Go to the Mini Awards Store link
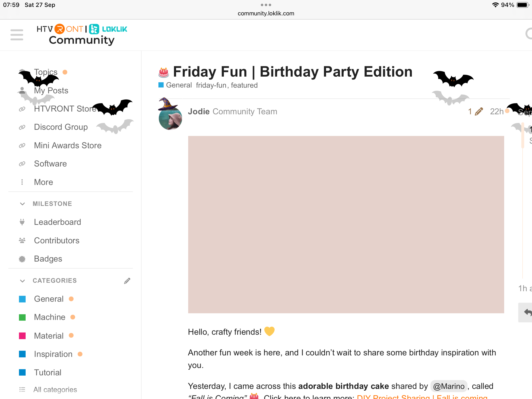Screen dimensions: 532x399 tap(68, 145)
